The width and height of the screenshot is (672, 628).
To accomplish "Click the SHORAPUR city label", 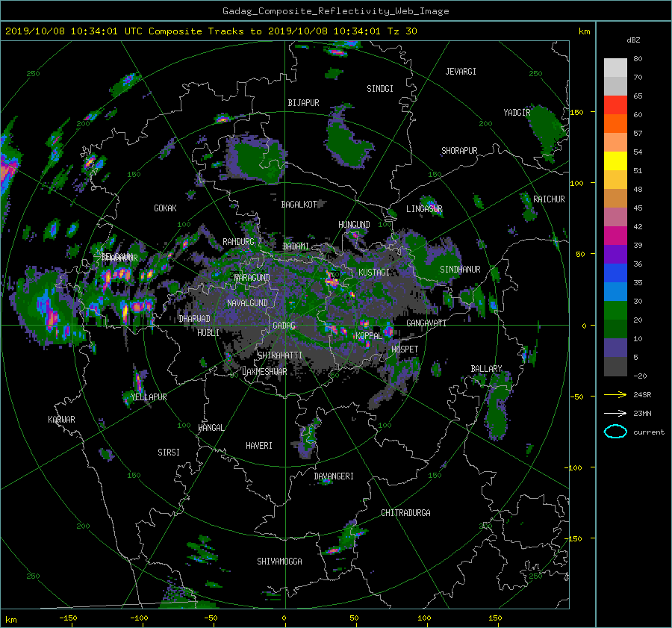I will tap(459, 151).
